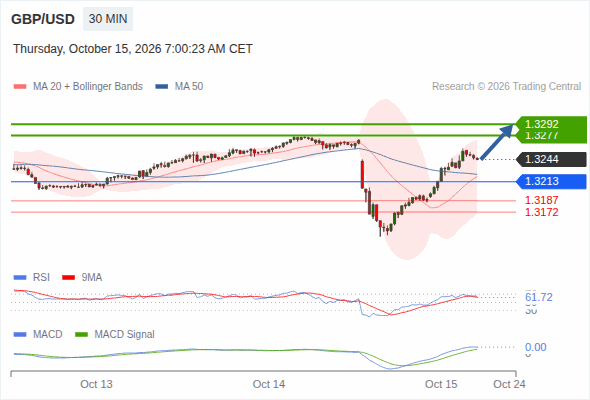Click the MA 50 legend label
Image resolution: width=590 pixels, height=400 pixels.
point(189,87)
